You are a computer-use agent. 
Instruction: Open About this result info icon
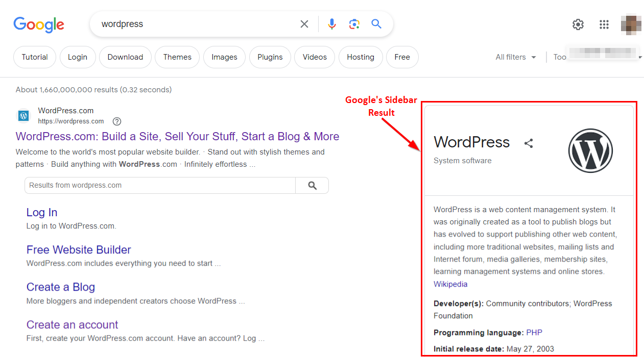(x=117, y=121)
